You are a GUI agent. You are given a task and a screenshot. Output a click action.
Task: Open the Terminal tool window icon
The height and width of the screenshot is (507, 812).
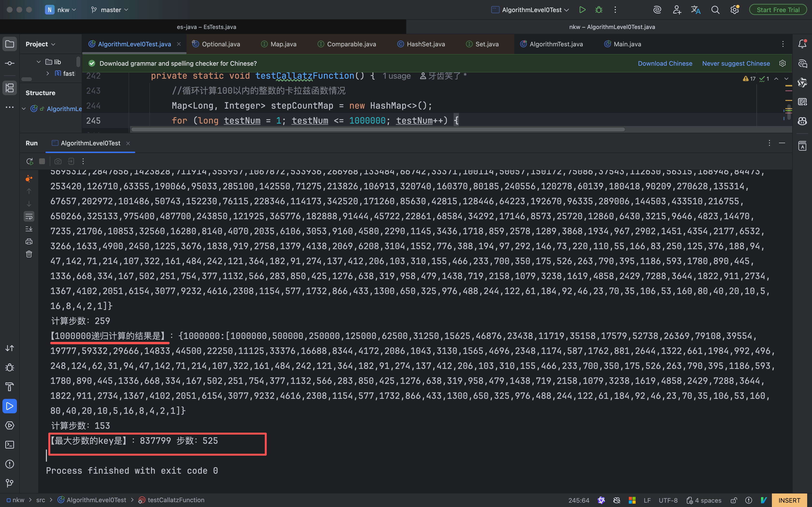(x=10, y=445)
